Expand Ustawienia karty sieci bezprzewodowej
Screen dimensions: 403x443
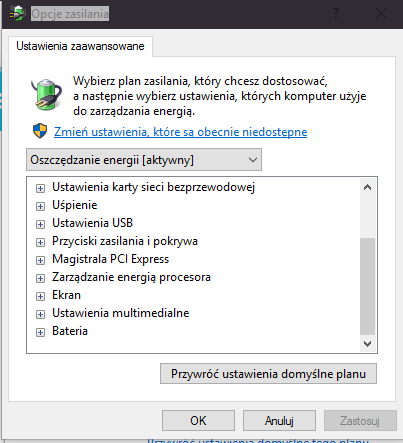point(40,189)
